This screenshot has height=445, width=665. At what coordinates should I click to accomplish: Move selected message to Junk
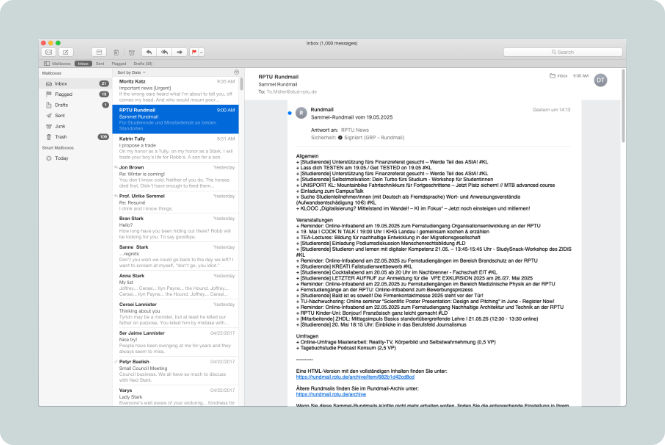[131, 51]
